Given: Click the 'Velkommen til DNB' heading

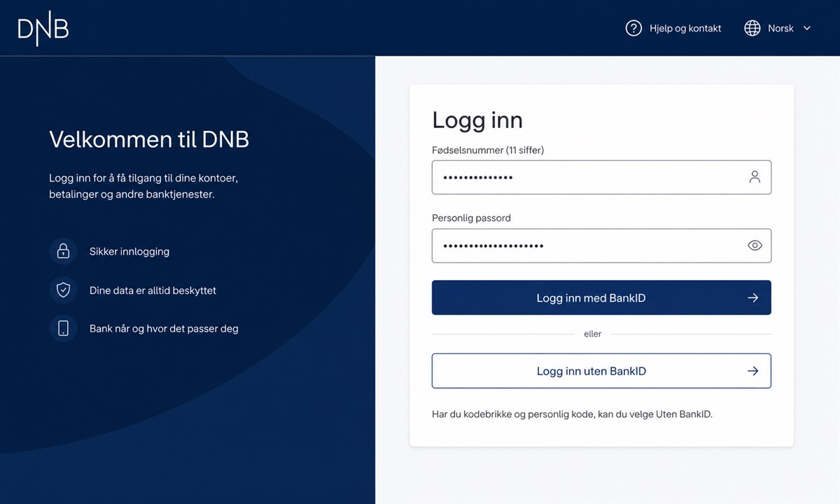Looking at the screenshot, I should (149, 139).
